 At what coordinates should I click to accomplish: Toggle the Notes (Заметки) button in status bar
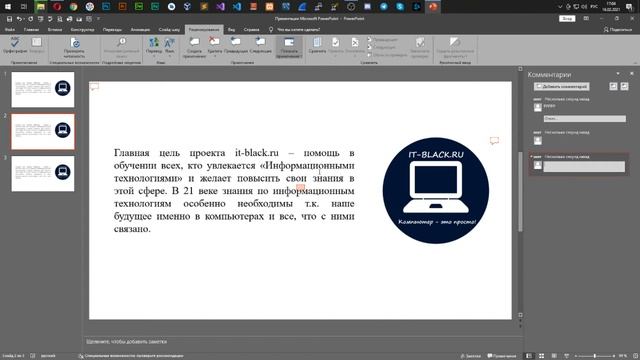(x=471, y=356)
